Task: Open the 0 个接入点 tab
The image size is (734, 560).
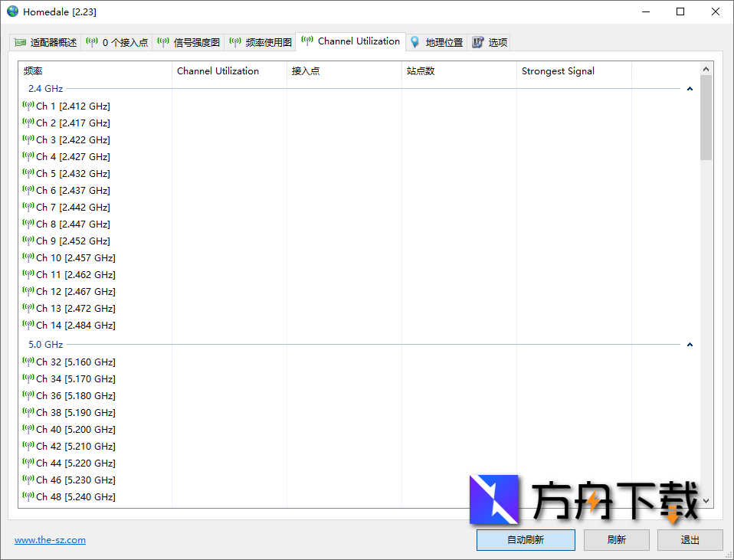Action: coord(116,42)
